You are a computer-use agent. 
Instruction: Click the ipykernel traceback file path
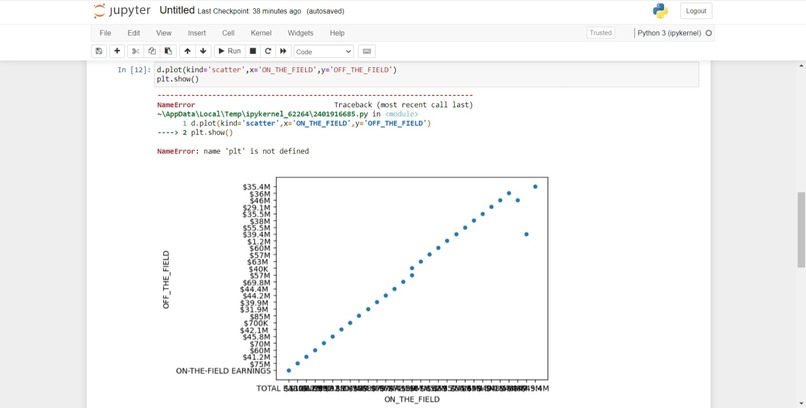coord(263,114)
